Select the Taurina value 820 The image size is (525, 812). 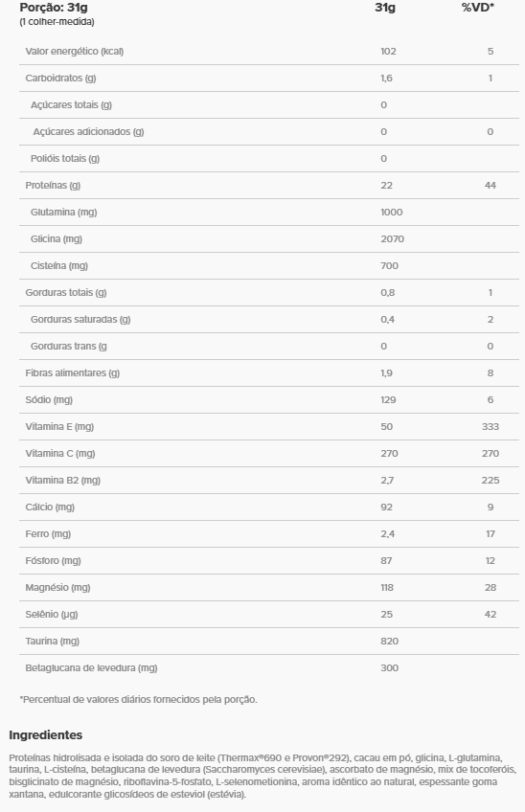[389, 642]
